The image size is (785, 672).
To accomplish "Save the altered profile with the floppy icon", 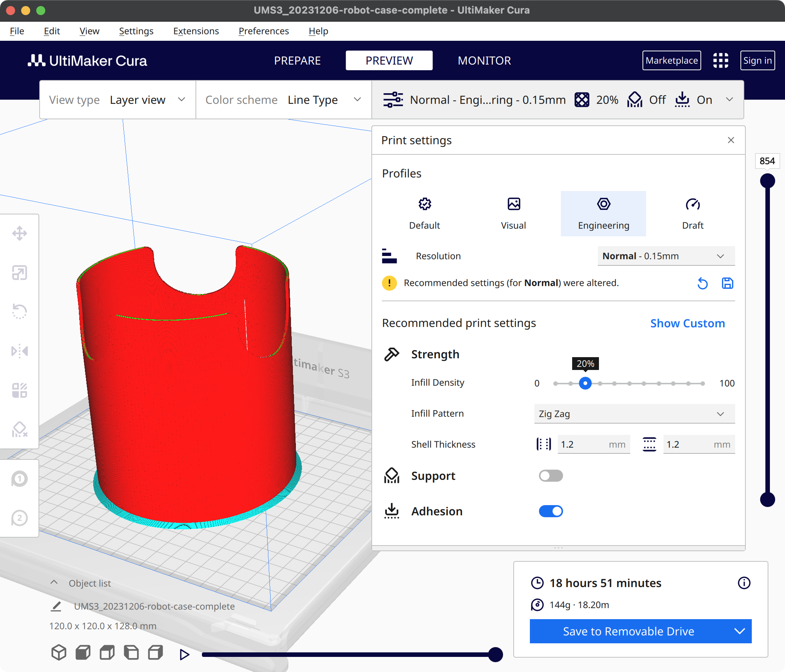I will tap(727, 283).
